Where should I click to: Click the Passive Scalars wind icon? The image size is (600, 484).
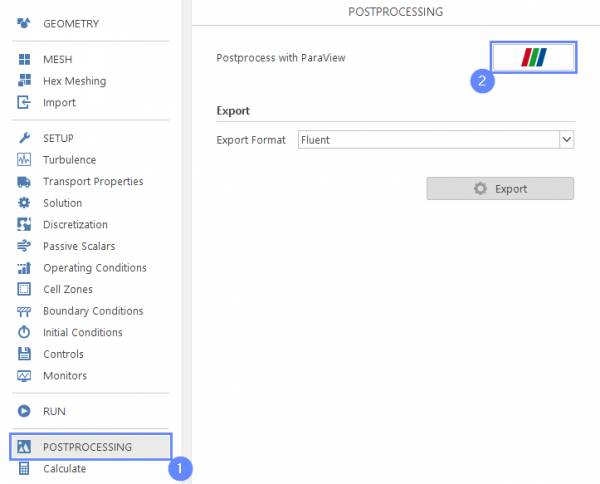[24, 246]
